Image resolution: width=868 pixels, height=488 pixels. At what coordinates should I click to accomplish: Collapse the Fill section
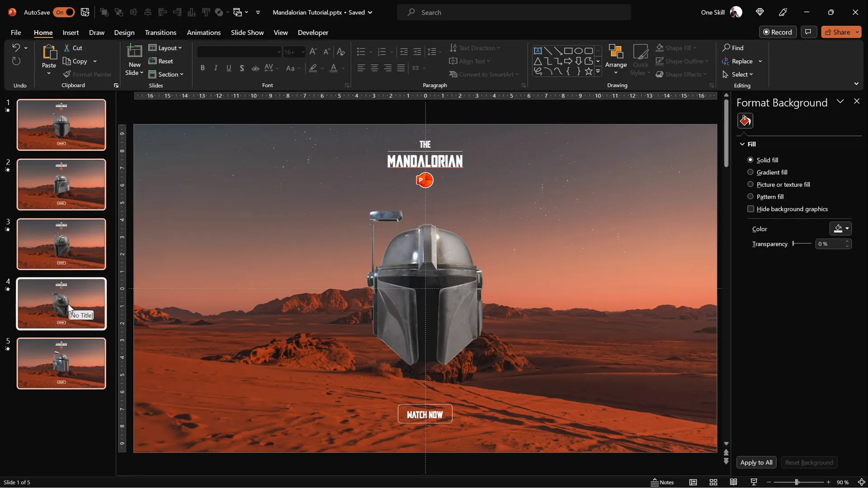tap(742, 144)
